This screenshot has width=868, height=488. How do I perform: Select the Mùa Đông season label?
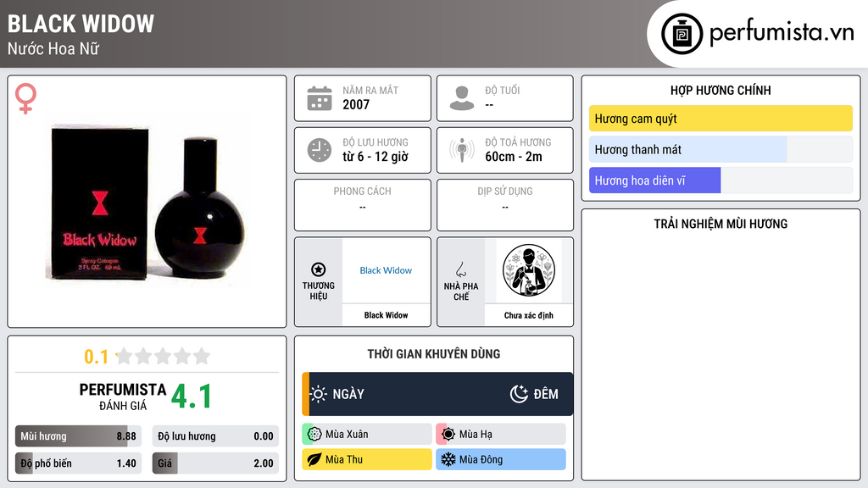pyautogui.click(x=481, y=459)
